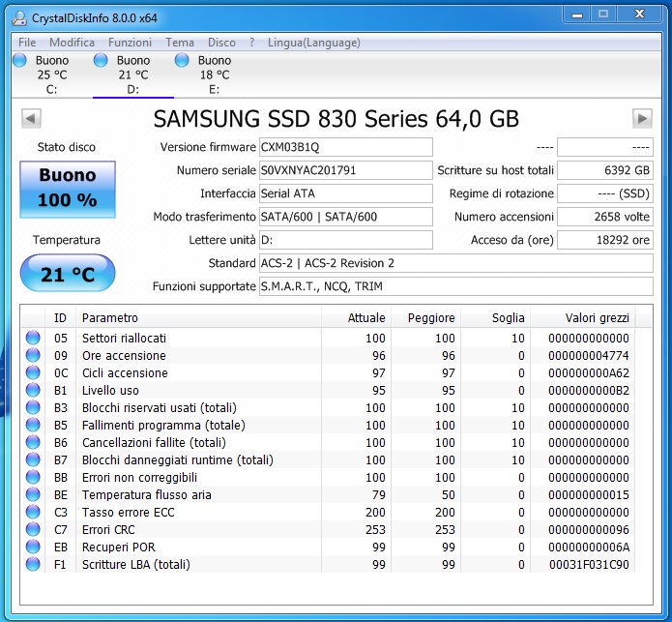This screenshot has height=622, width=672.
Task: Click the Recuperi POR parameter text
Action: pos(119,547)
